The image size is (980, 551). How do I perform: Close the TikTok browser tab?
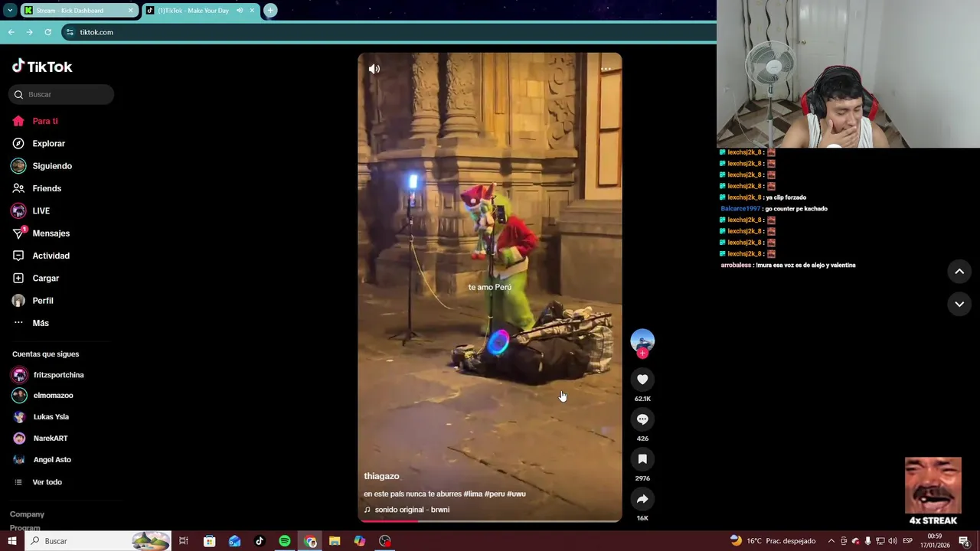point(252,11)
